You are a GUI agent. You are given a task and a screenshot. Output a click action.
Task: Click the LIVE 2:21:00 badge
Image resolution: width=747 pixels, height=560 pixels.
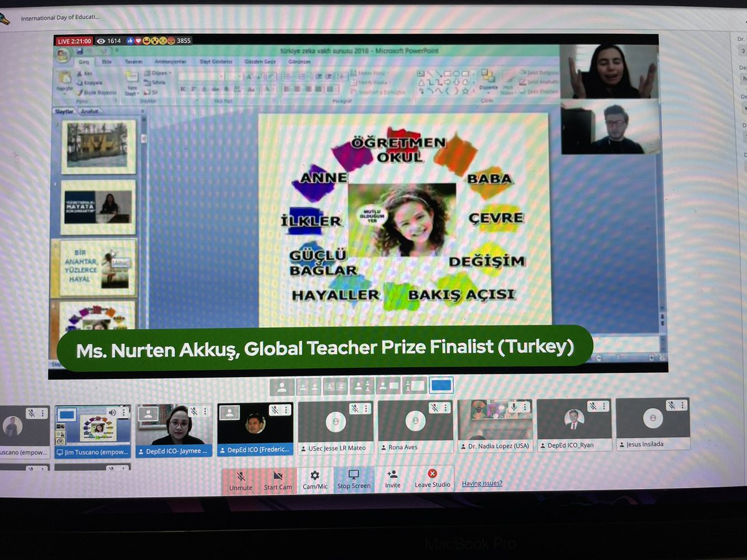[x=74, y=41]
